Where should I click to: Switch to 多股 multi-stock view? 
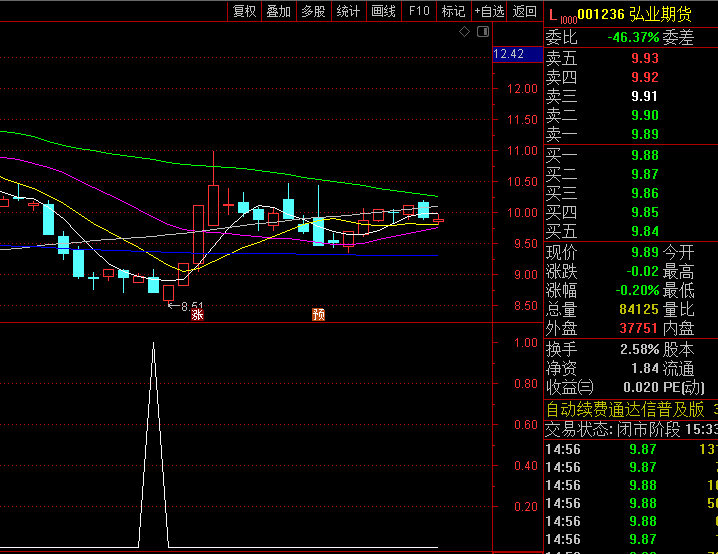click(313, 11)
